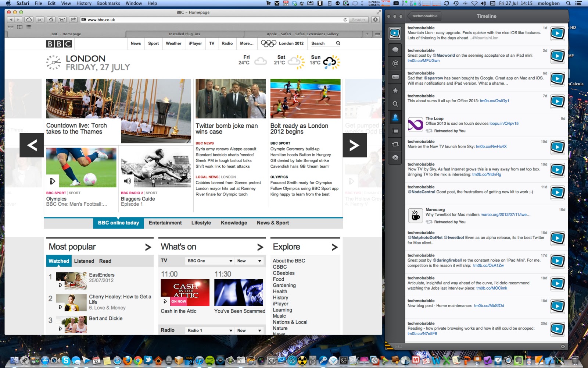Screen dimensions: 588x368
Task: Reload the bbc.co.uk page
Action: (x=345, y=20)
